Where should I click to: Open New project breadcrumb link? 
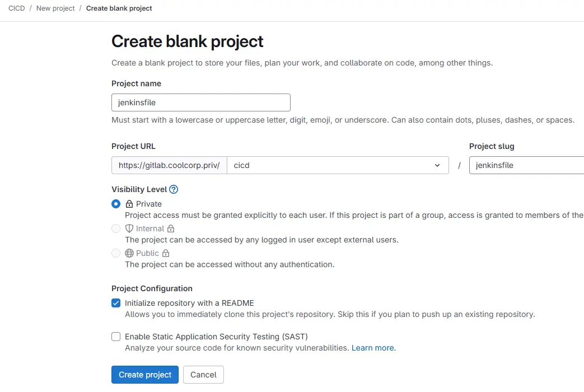click(55, 8)
